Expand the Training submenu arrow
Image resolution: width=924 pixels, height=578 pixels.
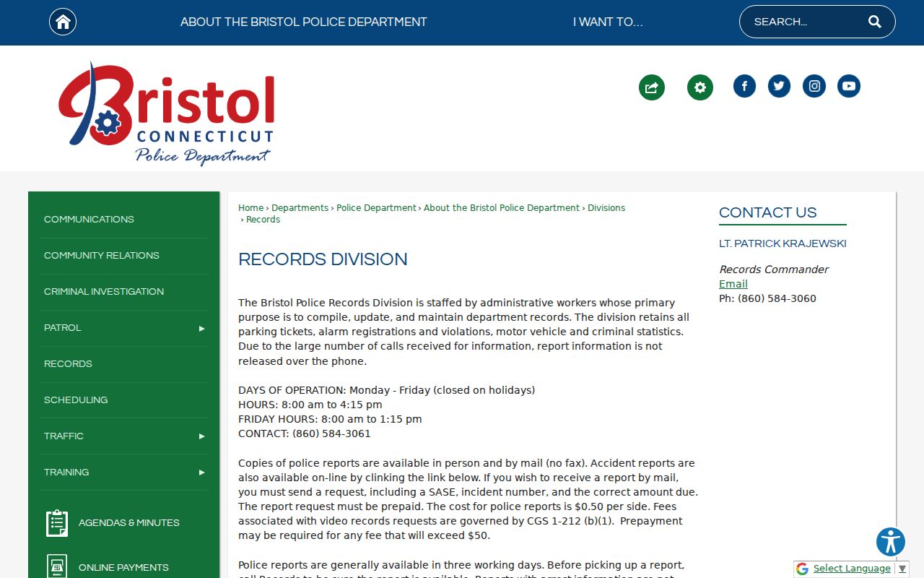pyautogui.click(x=202, y=473)
